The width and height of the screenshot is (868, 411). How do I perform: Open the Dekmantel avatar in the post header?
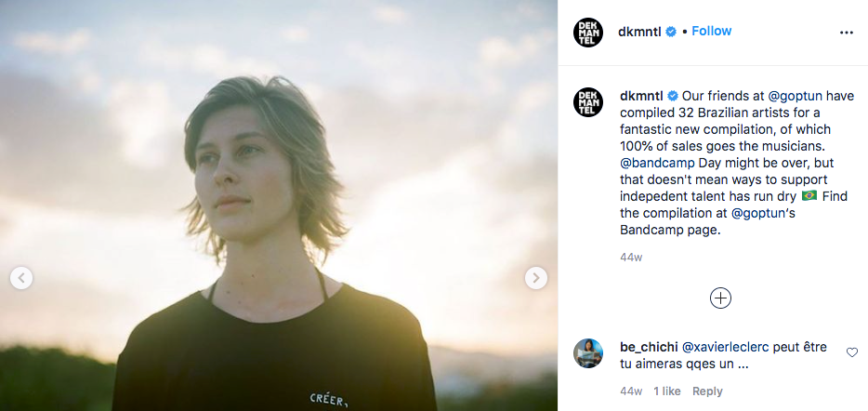[588, 32]
